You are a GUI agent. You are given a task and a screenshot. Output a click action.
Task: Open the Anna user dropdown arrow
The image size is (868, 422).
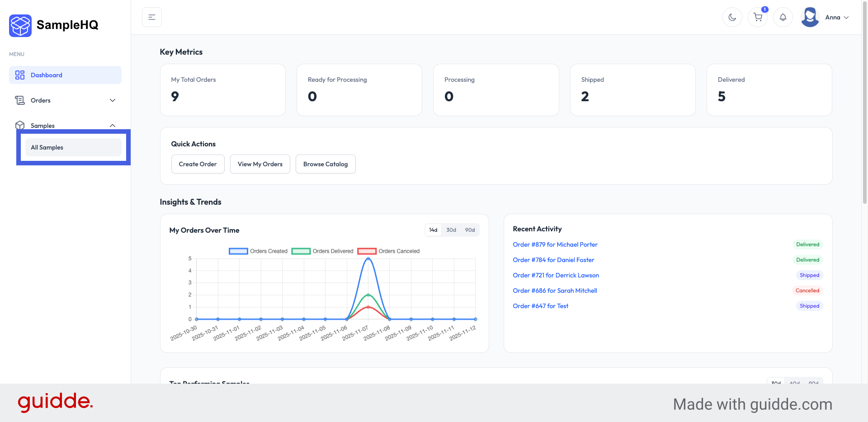click(x=846, y=18)
